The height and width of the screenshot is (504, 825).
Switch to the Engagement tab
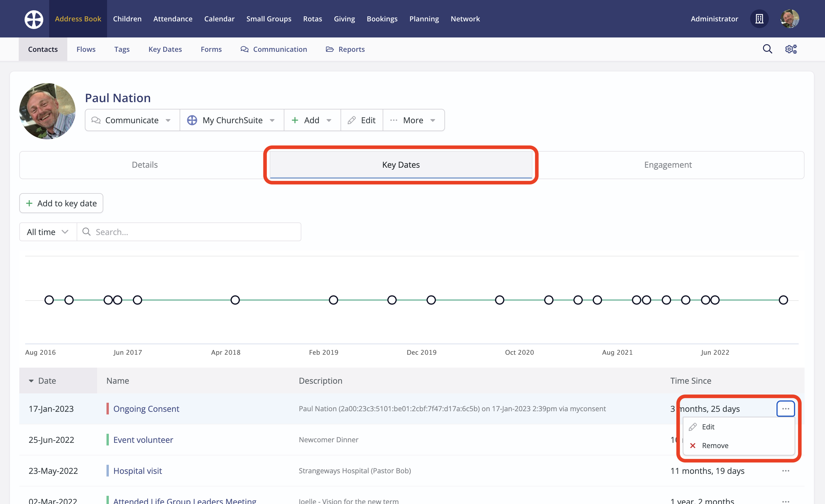click(668, 165)
